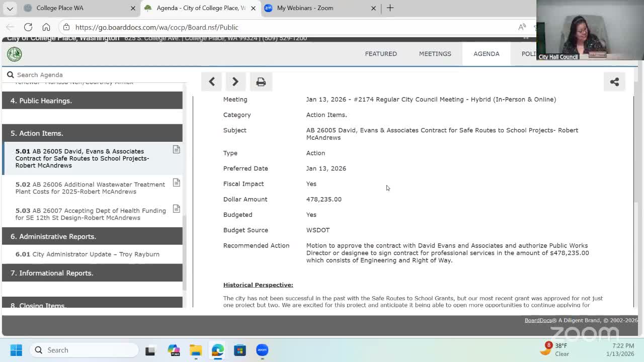Click the Historical Perspective heading

(258, 285)
